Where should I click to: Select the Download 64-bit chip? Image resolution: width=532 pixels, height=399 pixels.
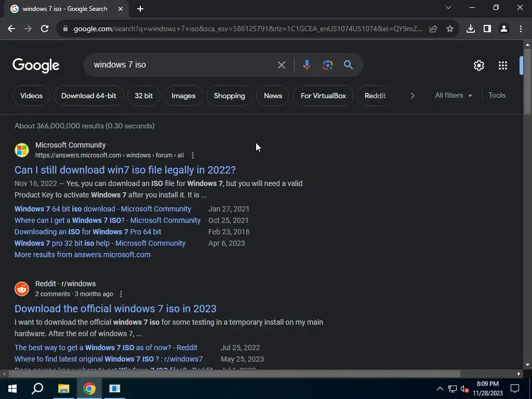click(88, 96)
